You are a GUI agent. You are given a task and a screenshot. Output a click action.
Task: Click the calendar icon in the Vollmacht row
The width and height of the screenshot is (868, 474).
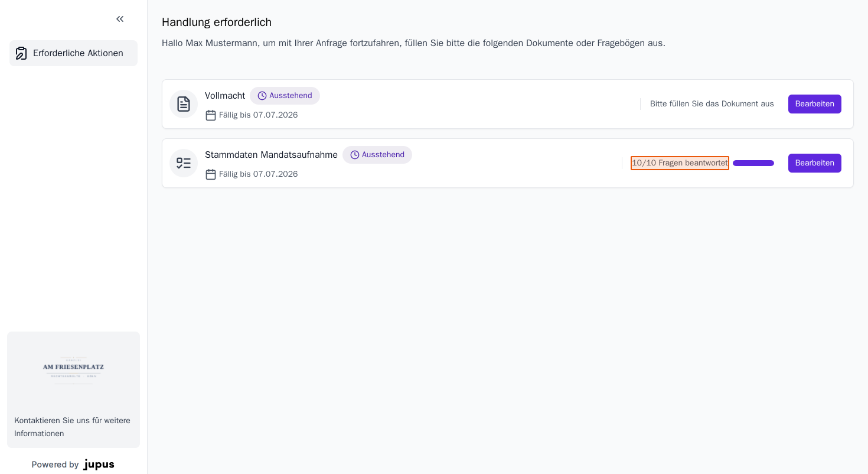click(211, 115)
